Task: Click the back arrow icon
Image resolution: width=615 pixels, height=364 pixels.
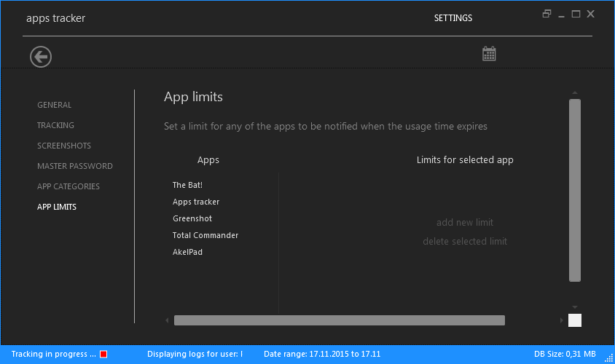Action: pyautogui.click(x=41, y=56)
